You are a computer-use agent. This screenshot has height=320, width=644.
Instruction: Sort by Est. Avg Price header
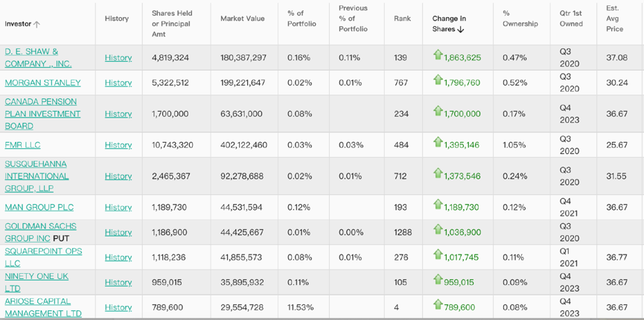(615, 19)
